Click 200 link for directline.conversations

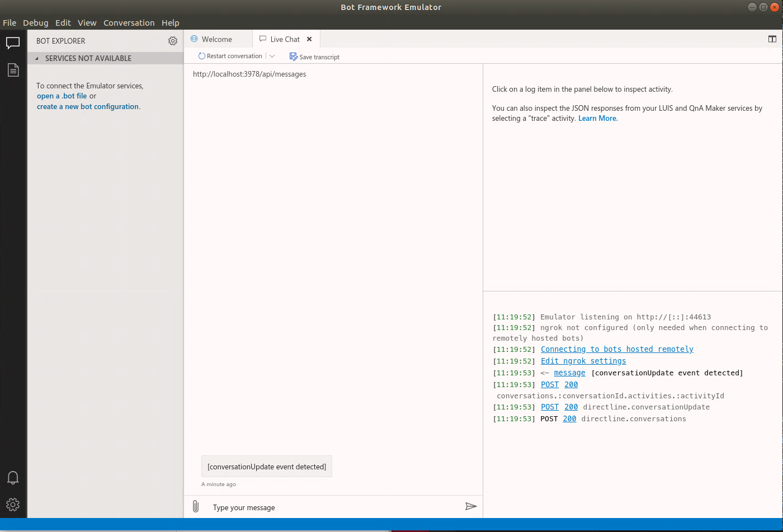(x=569, y=418)
